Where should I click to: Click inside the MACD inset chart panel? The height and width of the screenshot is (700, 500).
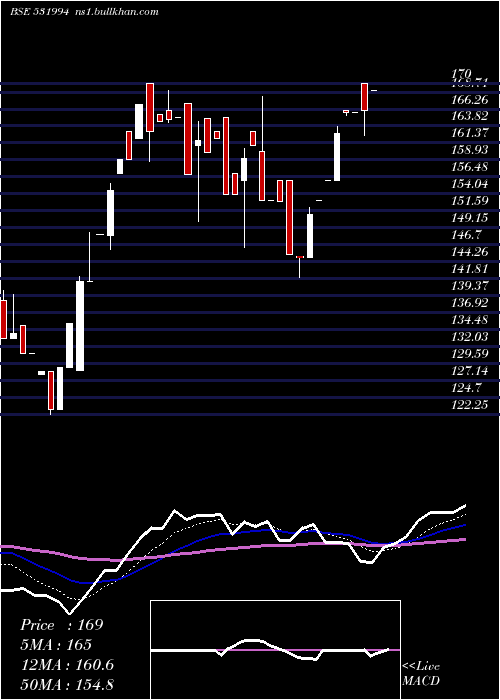click(275, 650)
